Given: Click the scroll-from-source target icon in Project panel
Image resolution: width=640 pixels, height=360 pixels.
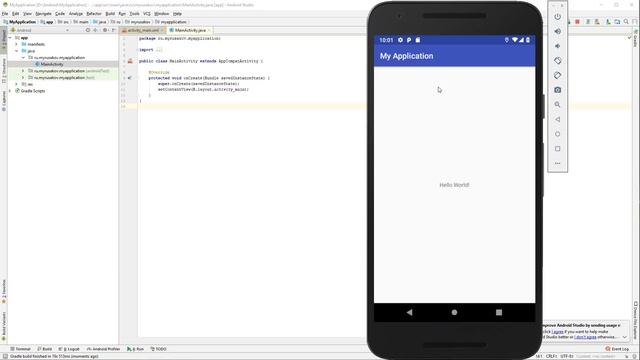Looking at the screenshot, I should [x=88, y=30].
